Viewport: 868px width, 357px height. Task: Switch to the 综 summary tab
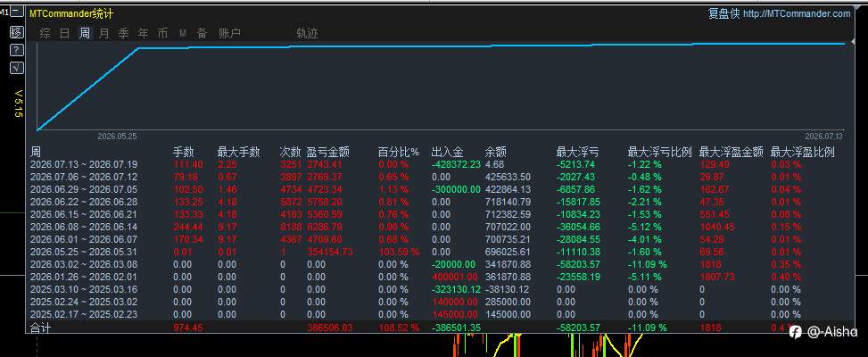tap(45, 34)
